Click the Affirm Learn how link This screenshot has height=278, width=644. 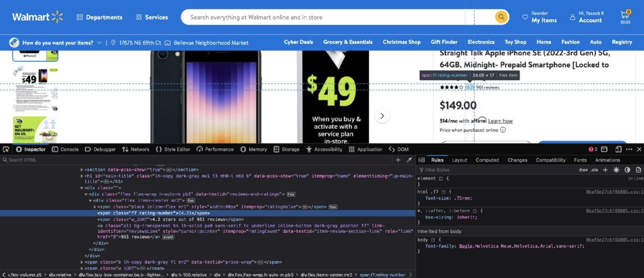point(500,121)
